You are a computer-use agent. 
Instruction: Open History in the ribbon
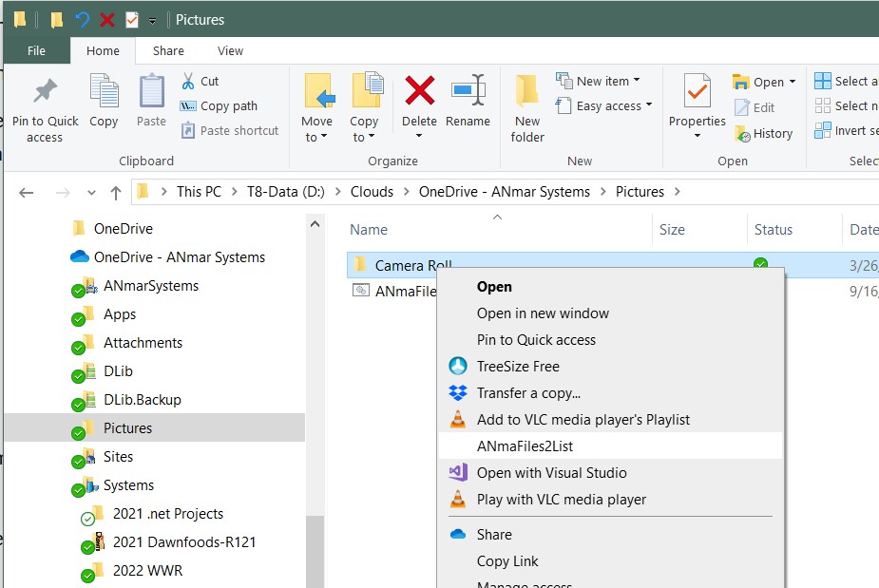[763, 134]
